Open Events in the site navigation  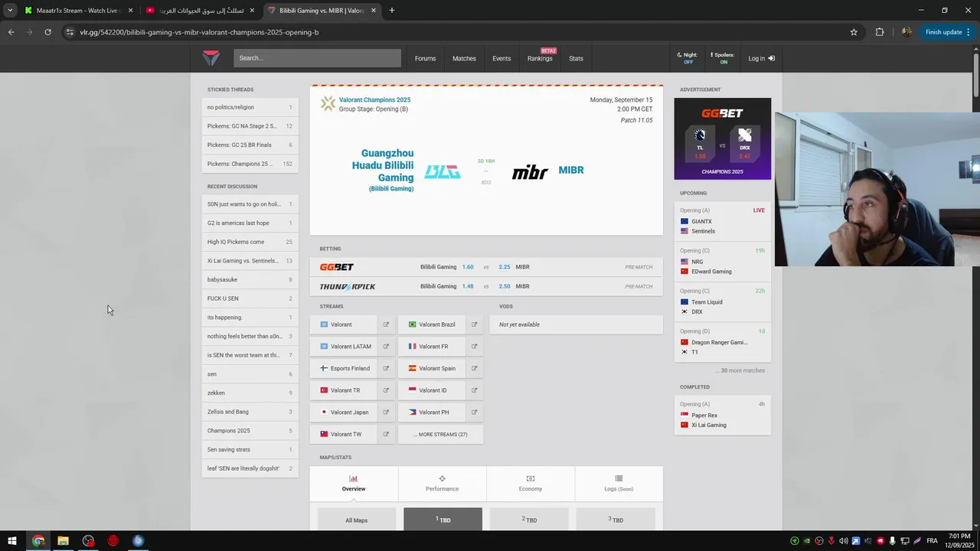coord(501,58)
